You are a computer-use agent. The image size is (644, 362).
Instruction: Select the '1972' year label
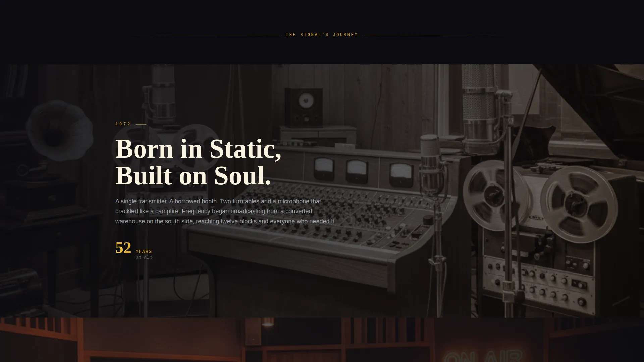click(123, 124)
